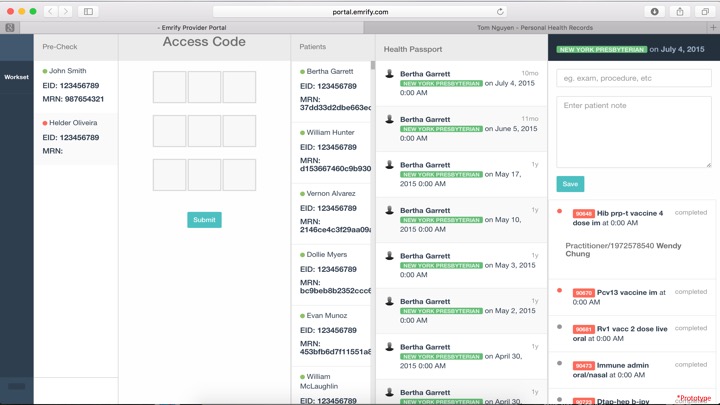This screenshot has height=405, width=720.
Task: Click the pinned tab icon at left
Action: [x=10, y=28]
